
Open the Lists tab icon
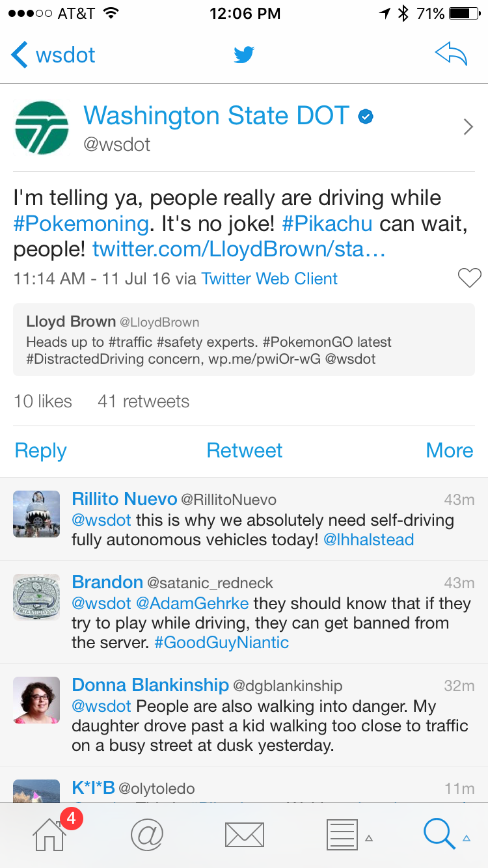(x=342, y=834)
